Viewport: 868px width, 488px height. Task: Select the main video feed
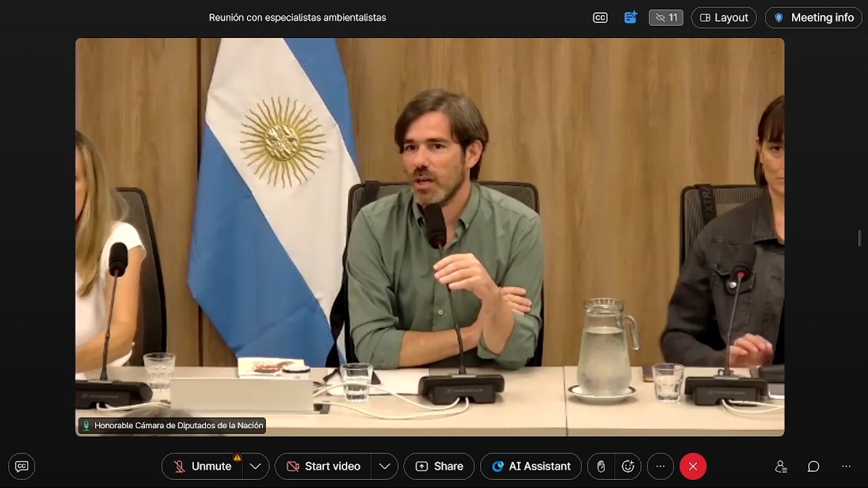430,237
